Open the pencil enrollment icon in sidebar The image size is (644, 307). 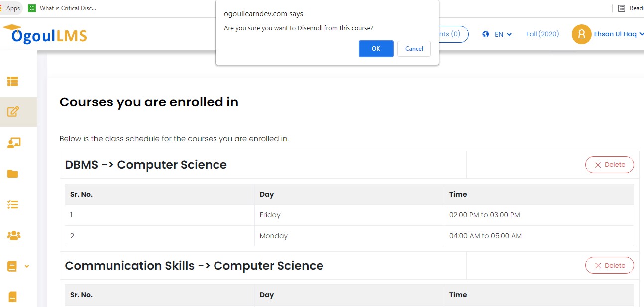pos(13,112)
